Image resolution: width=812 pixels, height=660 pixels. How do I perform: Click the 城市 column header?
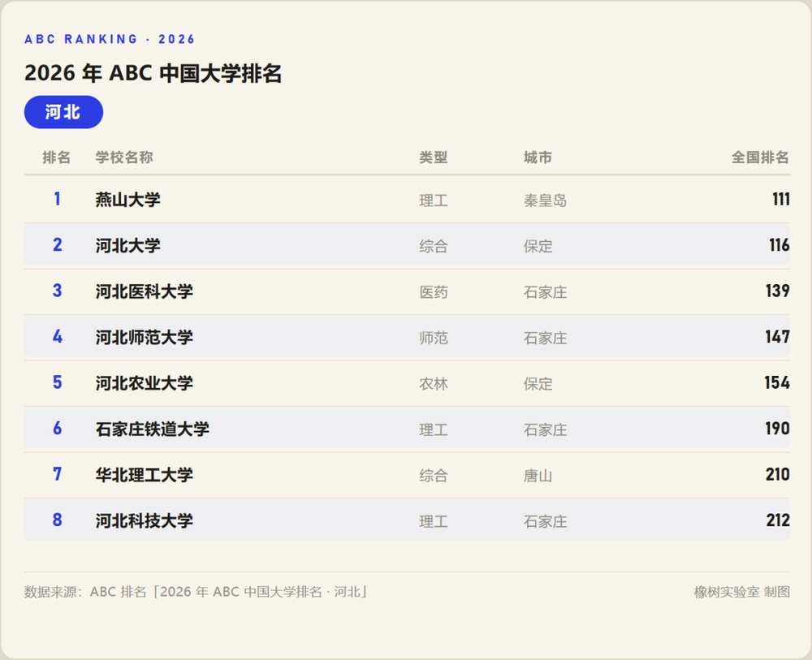pyautogui.click(x=538, y=157)
